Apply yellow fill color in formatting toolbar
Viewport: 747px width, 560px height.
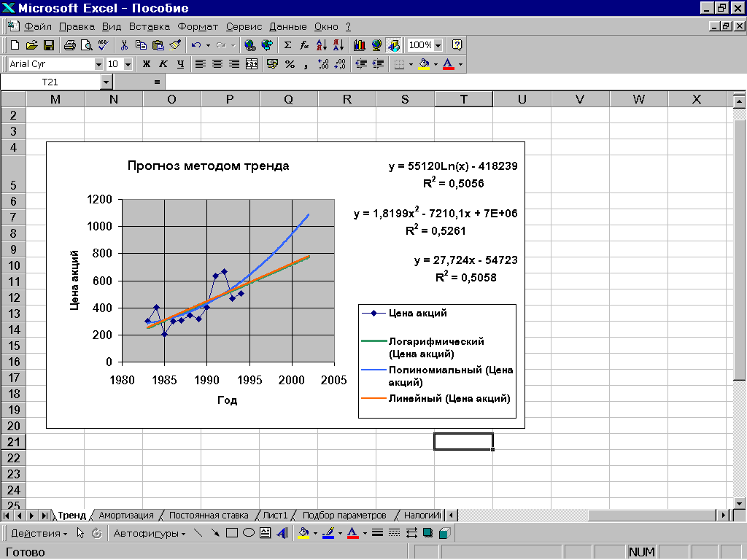point(424,64)
